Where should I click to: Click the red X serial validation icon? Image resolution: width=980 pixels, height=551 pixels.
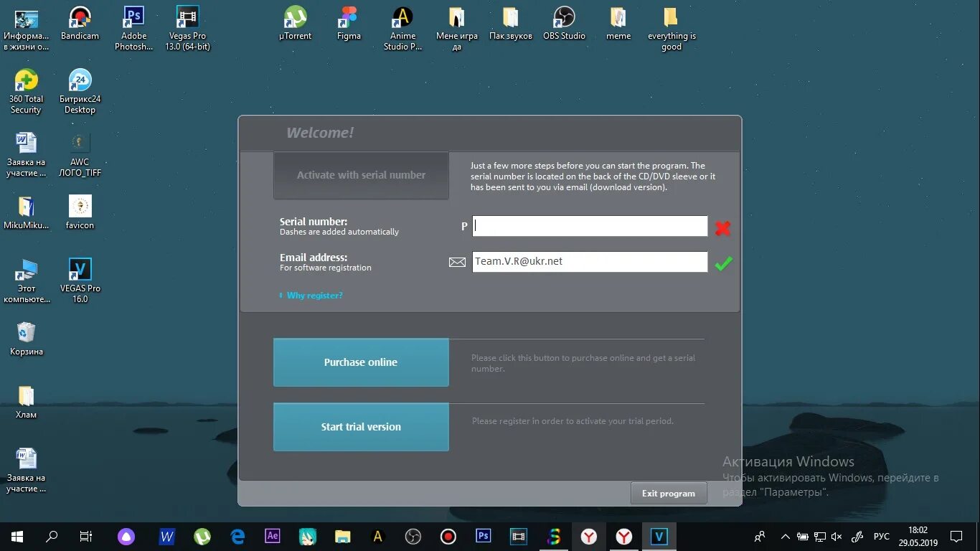(x=722, y=228)
